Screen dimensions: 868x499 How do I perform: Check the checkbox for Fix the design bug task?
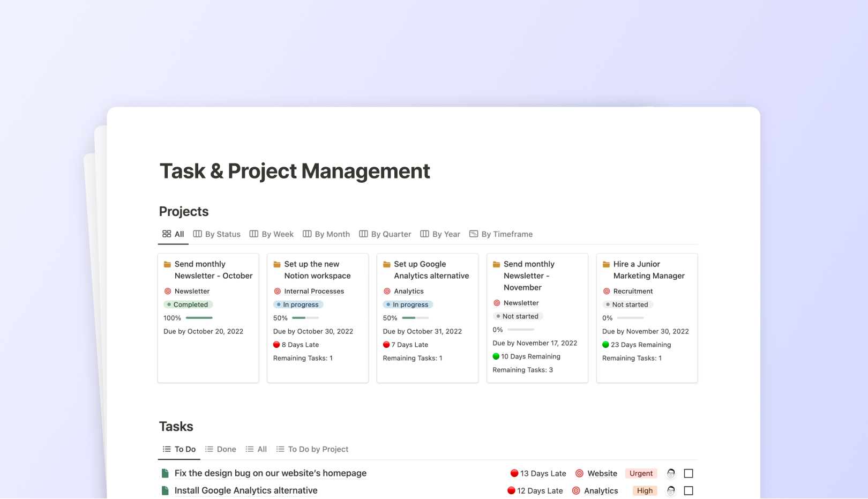click(x=689, y=473)
